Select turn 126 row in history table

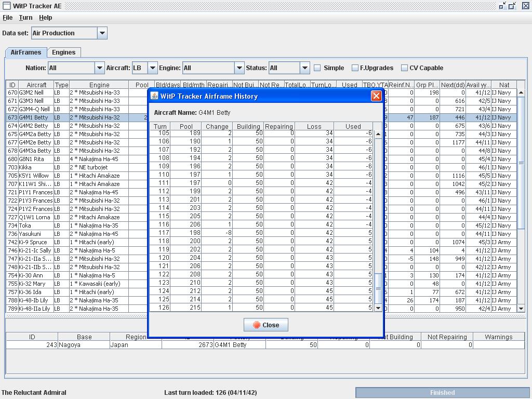point(261,308)
